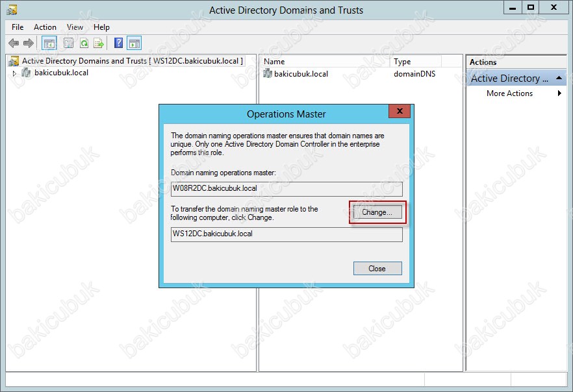
Task: Open the Help toolbar icon
Action: [x=118, y=43]
